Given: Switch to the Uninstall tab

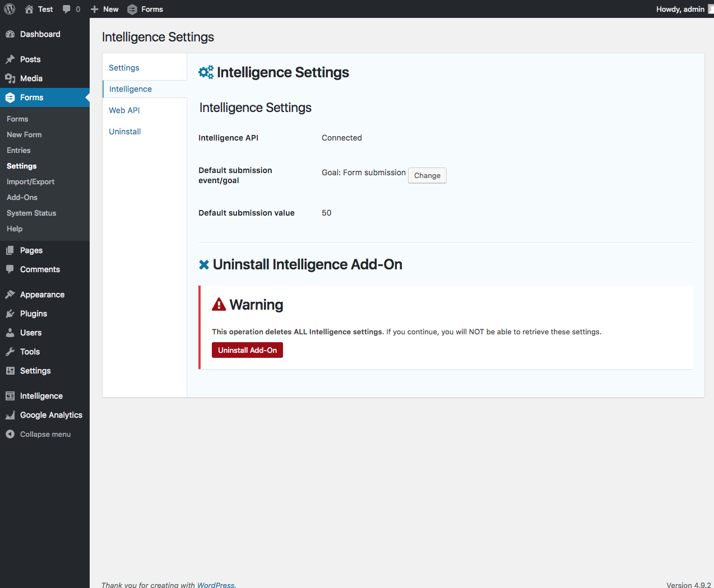Looking at the screenshot, I should tap(125, 132).
